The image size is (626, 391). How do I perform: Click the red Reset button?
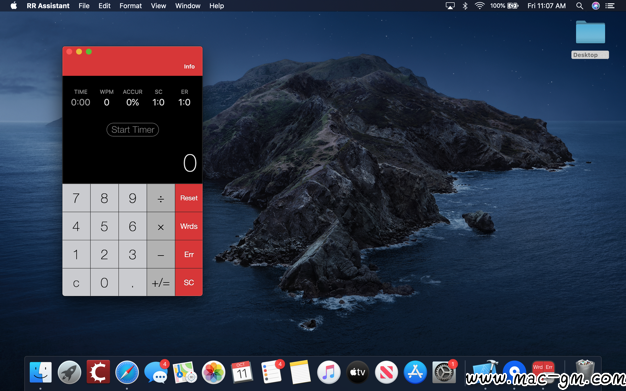[189, 198]
